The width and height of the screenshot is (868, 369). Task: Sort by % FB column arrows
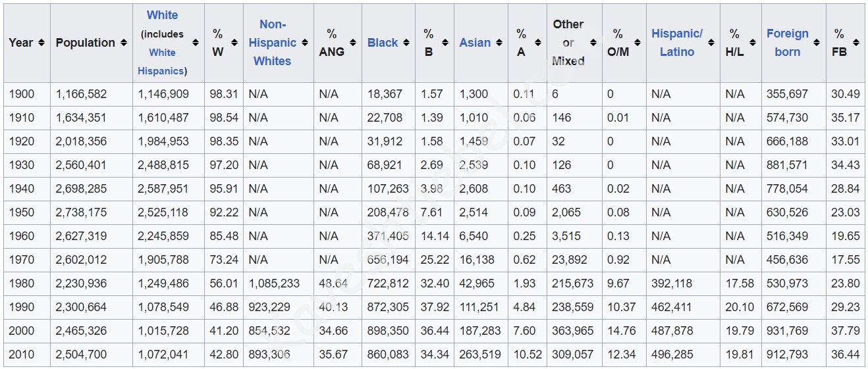[x=855, y=43]
